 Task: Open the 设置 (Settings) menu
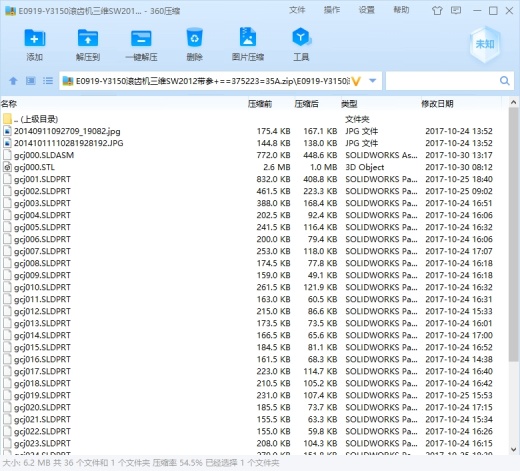pyautogui.click(x=367, y=10)
